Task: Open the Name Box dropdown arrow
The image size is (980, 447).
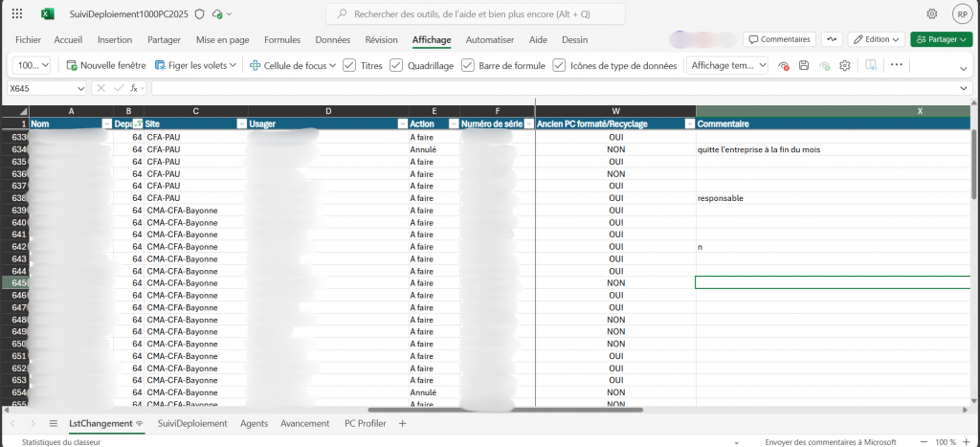Action: pos(80,89)
